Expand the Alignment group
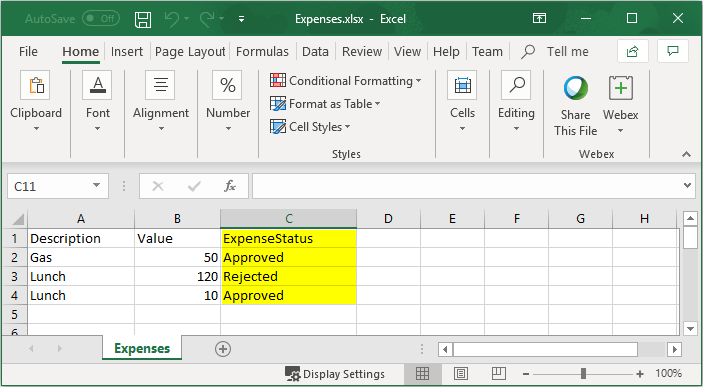 pos(161,101)
